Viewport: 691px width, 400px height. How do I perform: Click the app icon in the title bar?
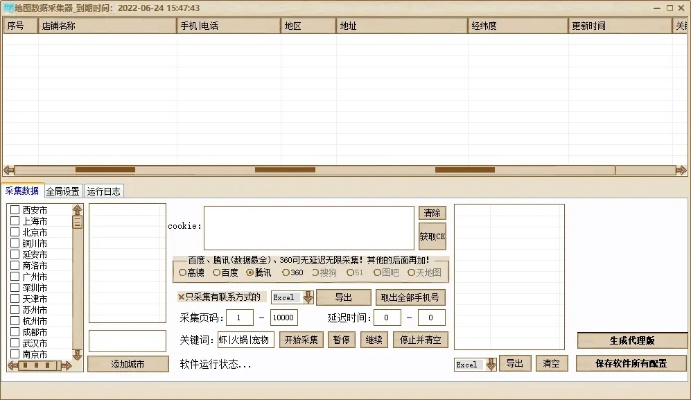pos(8,7)
